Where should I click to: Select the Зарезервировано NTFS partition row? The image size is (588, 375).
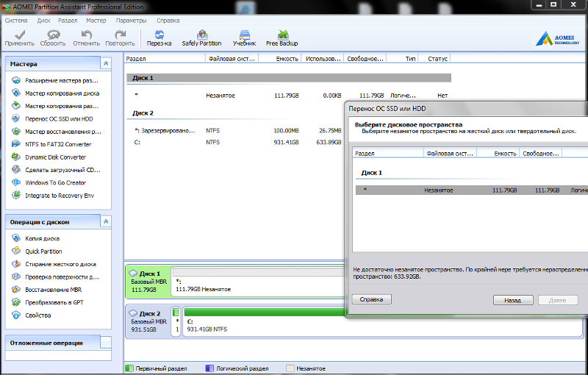coord(235,130)
